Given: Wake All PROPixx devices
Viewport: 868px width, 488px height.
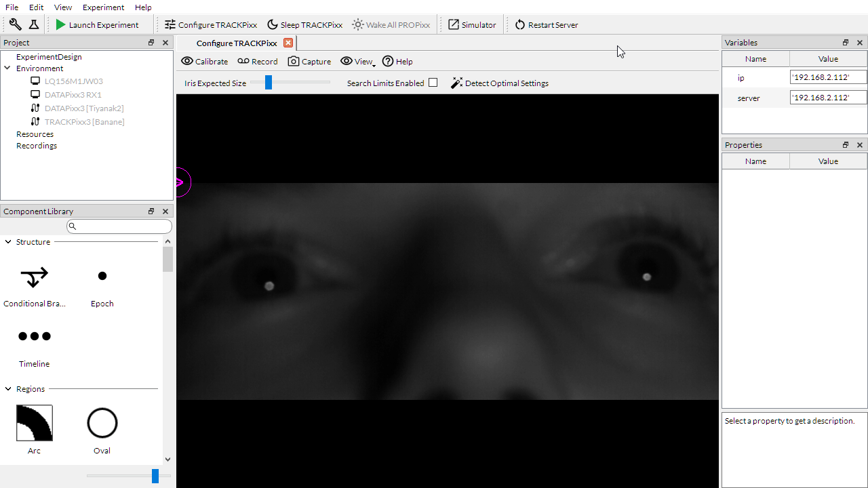Looking at the screenshot, I should pos(391,24).
